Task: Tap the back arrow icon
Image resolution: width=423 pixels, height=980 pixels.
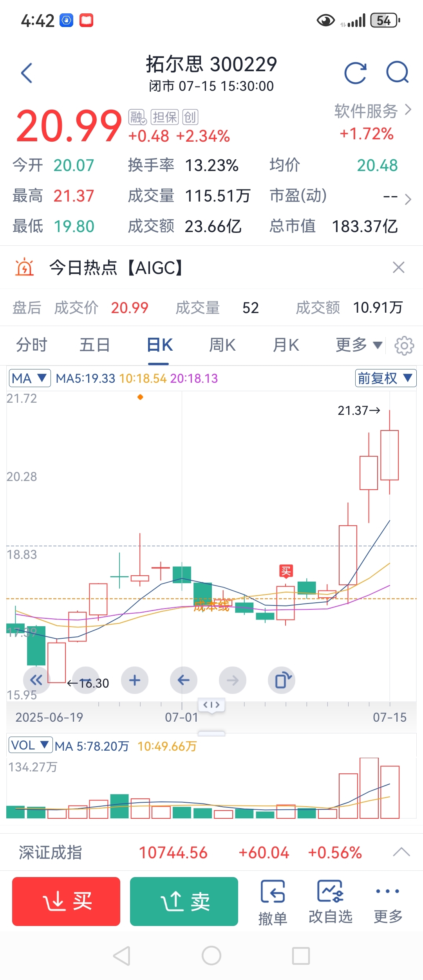Action: click(x=27, y=73)
